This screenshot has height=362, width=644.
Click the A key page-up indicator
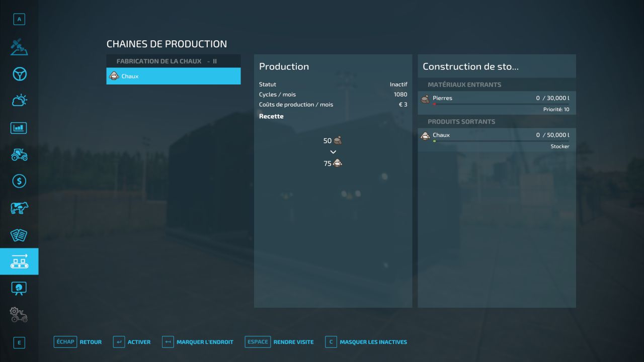[x=19, y=20]
